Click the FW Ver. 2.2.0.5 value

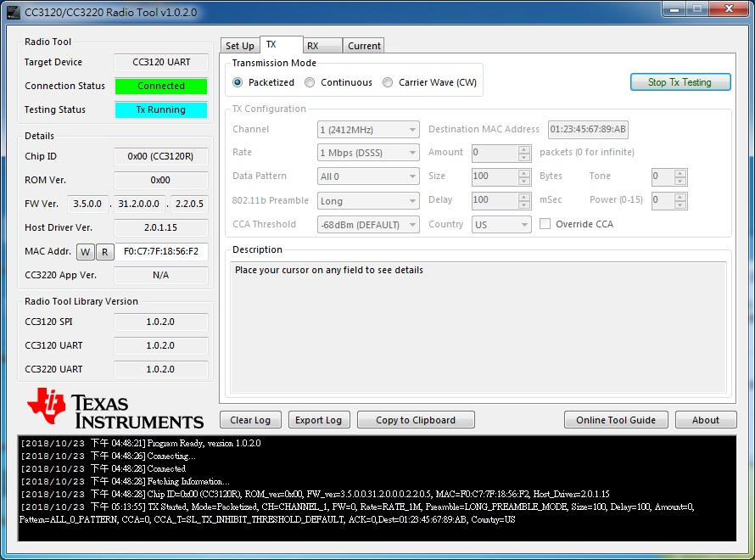click(189, 204)
